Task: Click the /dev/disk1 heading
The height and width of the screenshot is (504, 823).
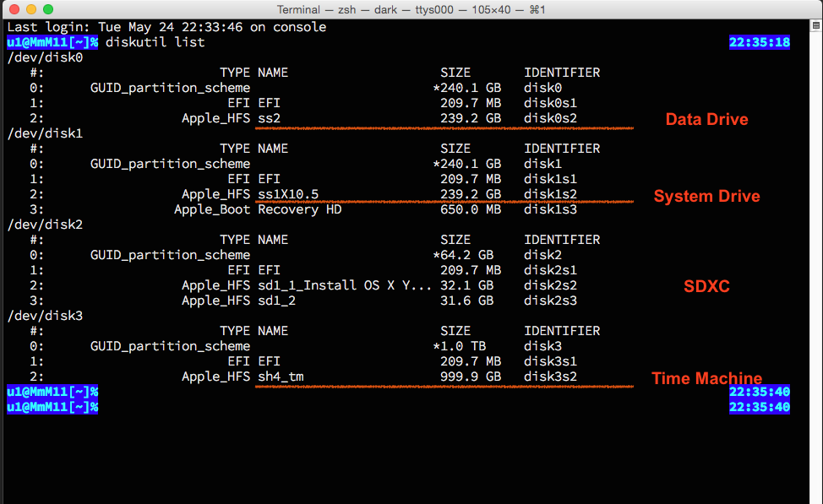Action: pos(45,133)
